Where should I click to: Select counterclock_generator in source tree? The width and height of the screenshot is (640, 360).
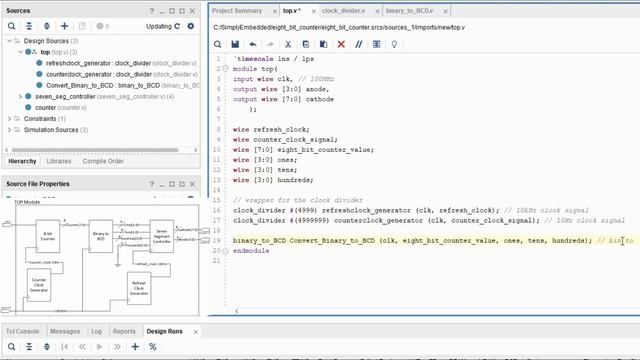point(116,74)
